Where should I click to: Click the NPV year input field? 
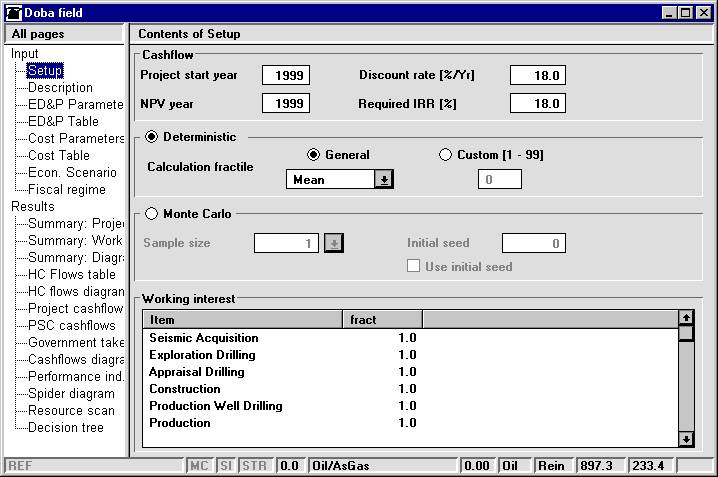[286, 103]
